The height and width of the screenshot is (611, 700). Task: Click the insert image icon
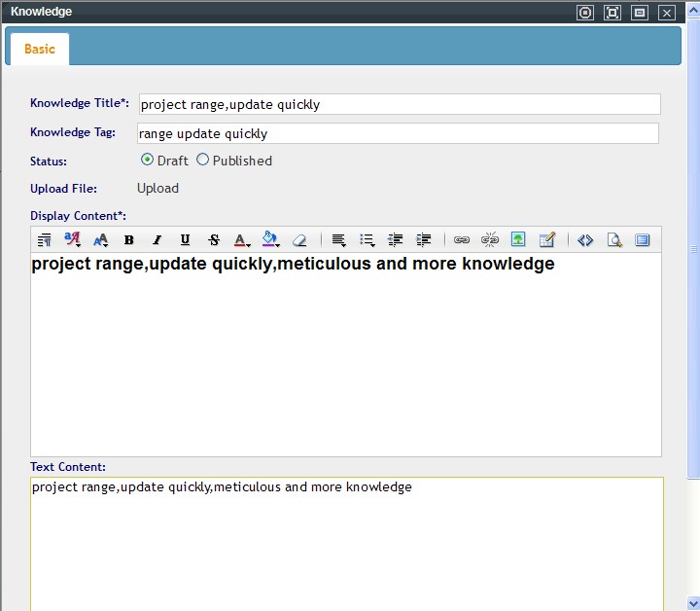tap(518, 240)
